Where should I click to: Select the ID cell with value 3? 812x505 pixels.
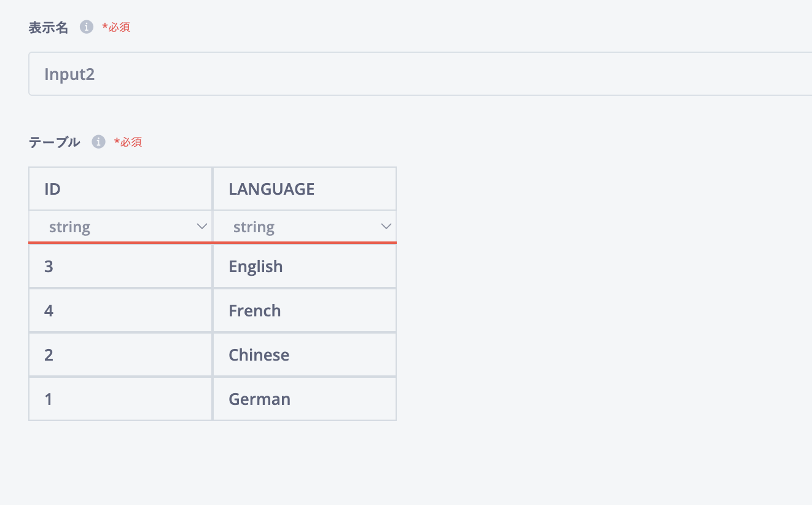(x=120, y=267)
